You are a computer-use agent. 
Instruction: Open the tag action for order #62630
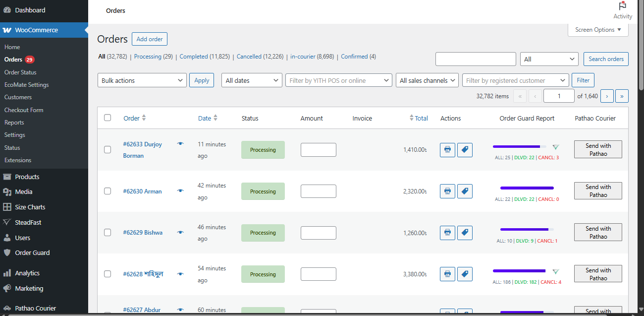(465, 191)
